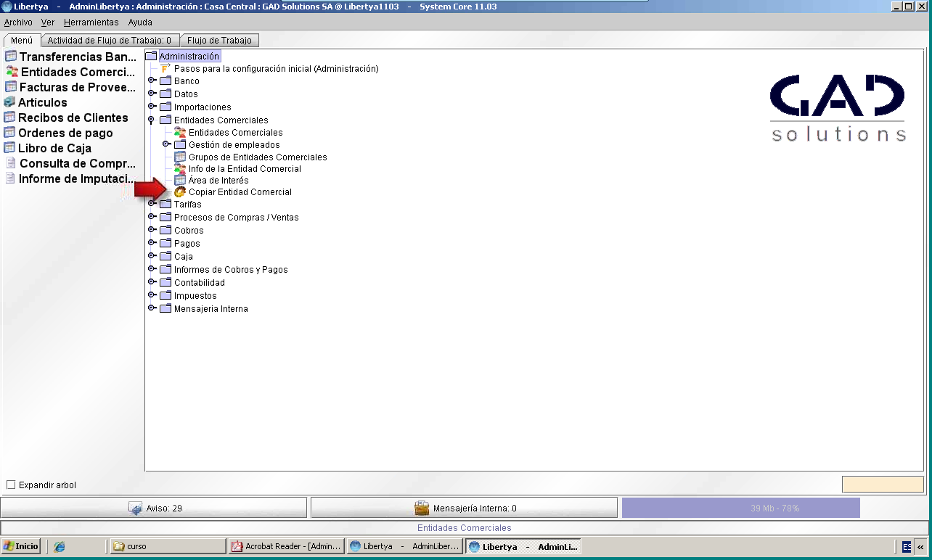Select the Contabilidad tree label
The height and width of the screenshot is (560, 932).
point(200,283)
